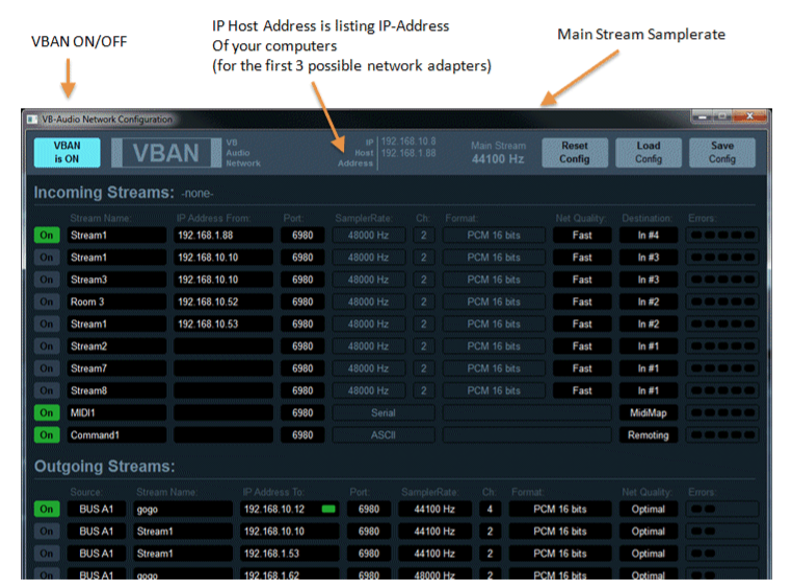Click the errors indicator of the In #4 row
The height and width of the screenshot is (588, 797).
click(x=722, y=235)
